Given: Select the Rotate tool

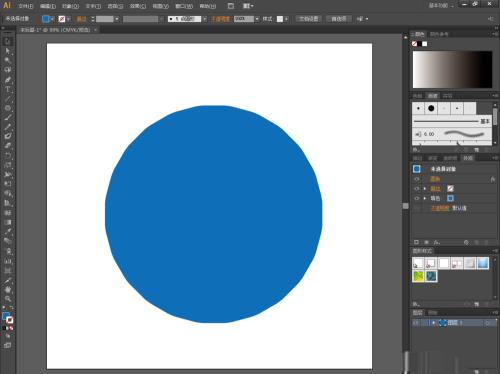Looking at the screenshot, I should (x=8, y=155).
